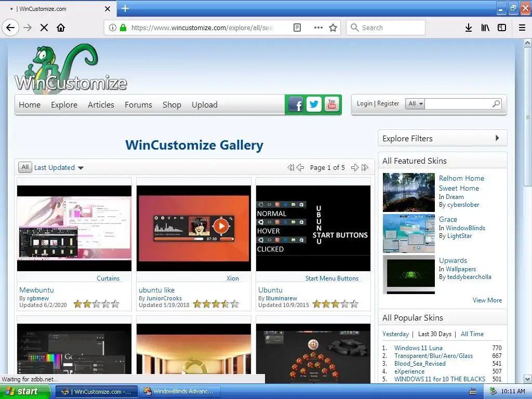
Task: Show Last 30 Days popular skins
Action: (435, 334)
